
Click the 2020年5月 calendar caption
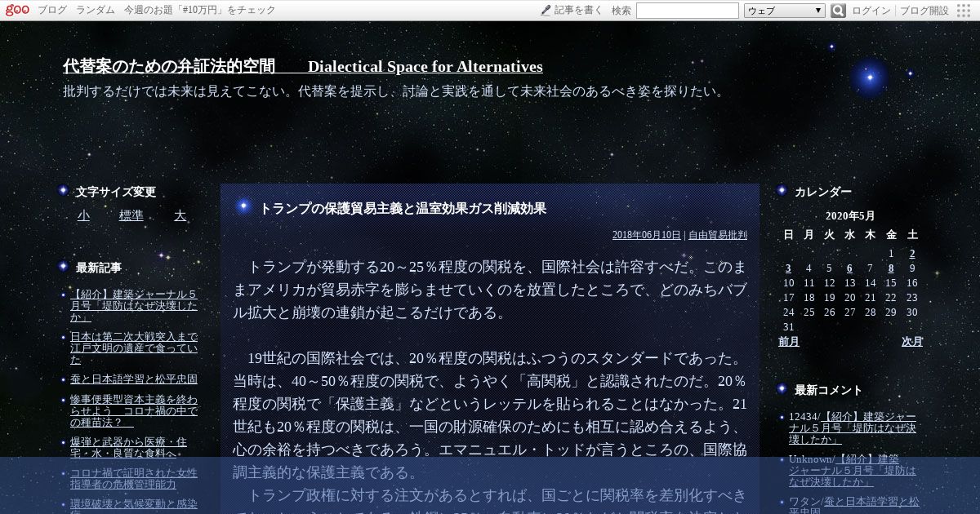pos(850,216)
